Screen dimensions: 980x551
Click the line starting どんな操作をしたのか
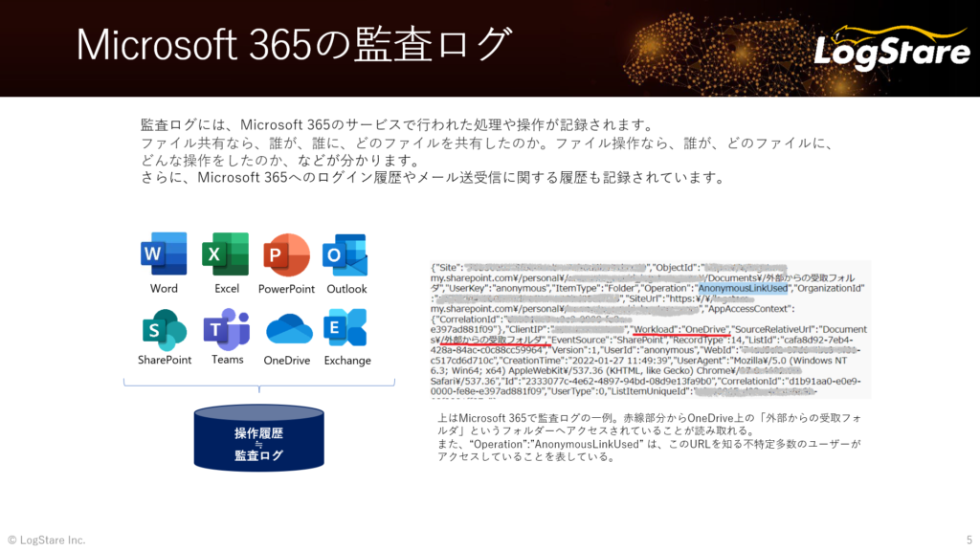tap(280, 161)
